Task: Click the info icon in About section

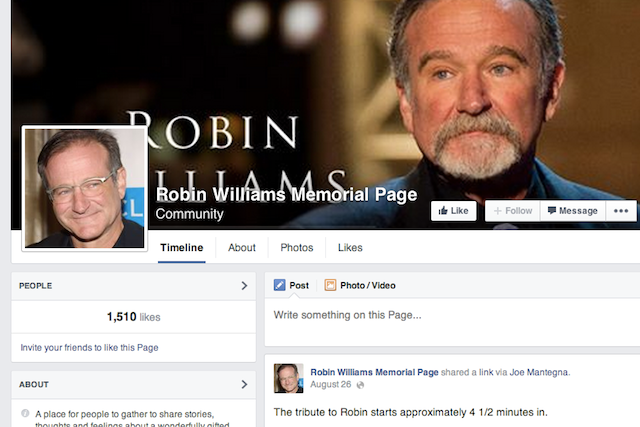Action: click(x=25, y=413)
